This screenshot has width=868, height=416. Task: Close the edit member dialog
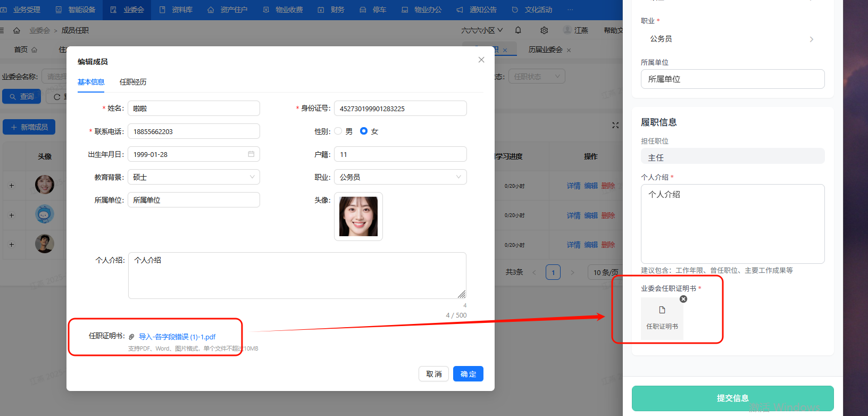(x=481, y=60)
